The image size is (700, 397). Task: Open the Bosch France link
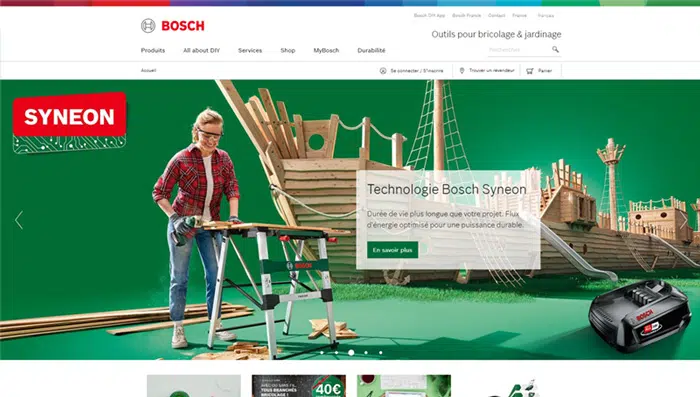tap(467, 15)
